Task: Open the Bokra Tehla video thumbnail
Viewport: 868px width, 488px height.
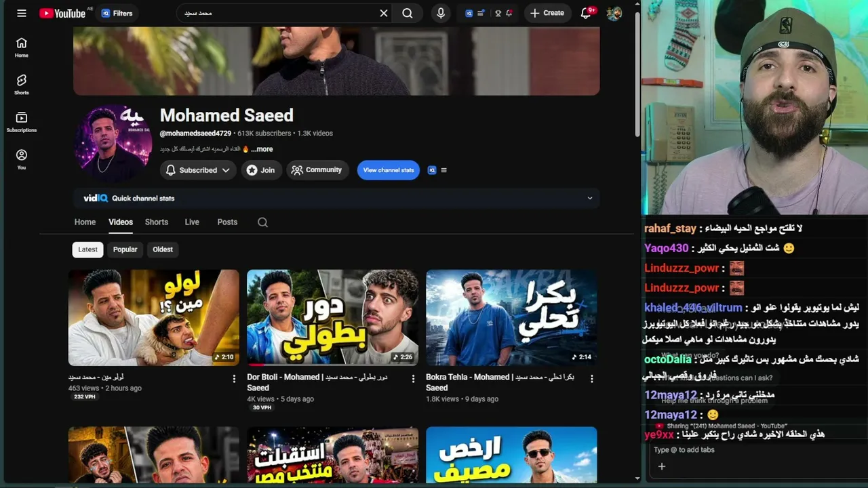Action: [511, 318]
